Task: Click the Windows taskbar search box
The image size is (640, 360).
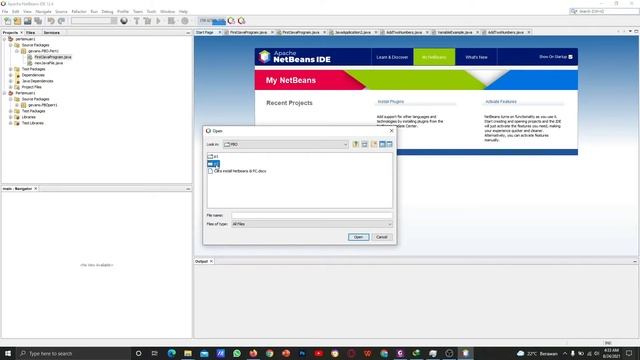Action: pyautogui.click(x=73, y=353)
